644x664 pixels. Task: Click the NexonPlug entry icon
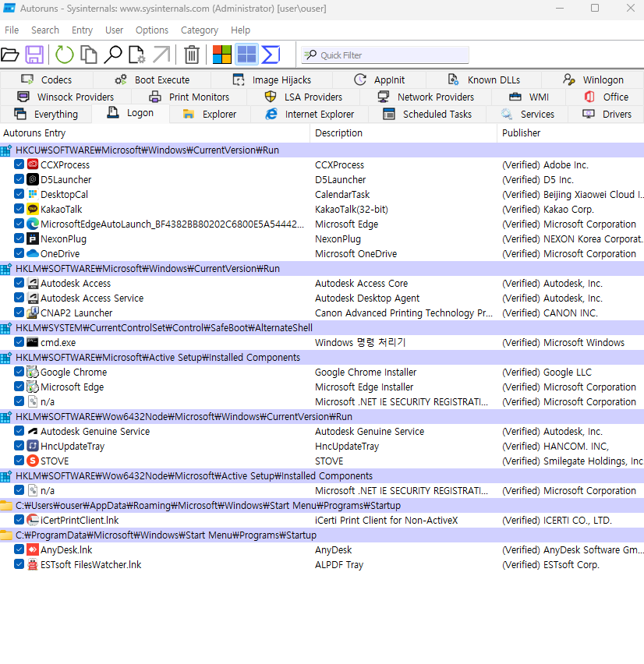point(33,238)
